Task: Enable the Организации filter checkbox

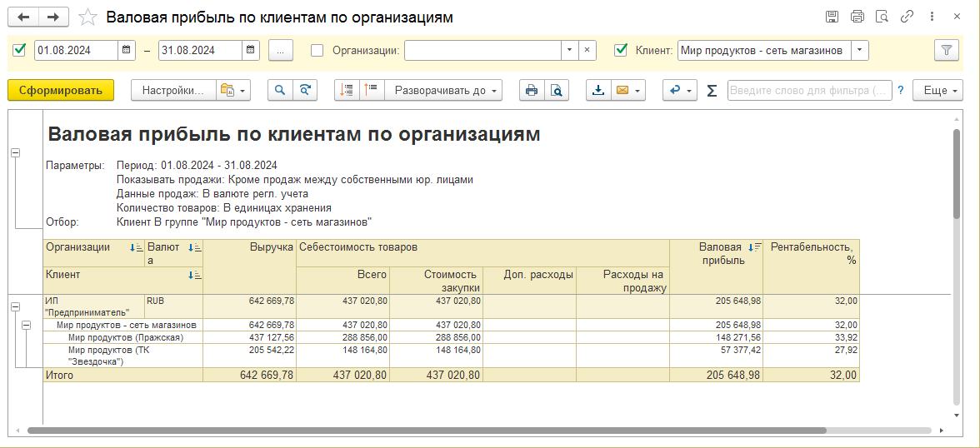Action: click(x=317, y=50)
